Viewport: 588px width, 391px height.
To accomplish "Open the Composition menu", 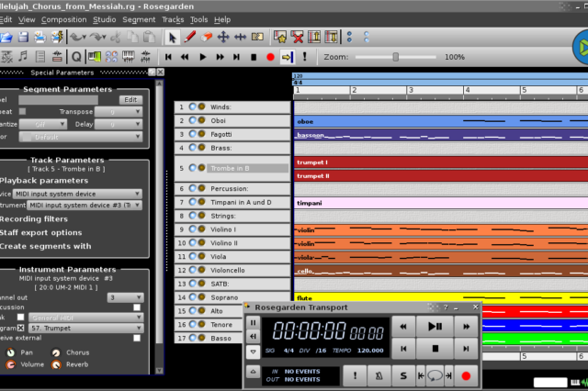I will click(x=64, y=19).
